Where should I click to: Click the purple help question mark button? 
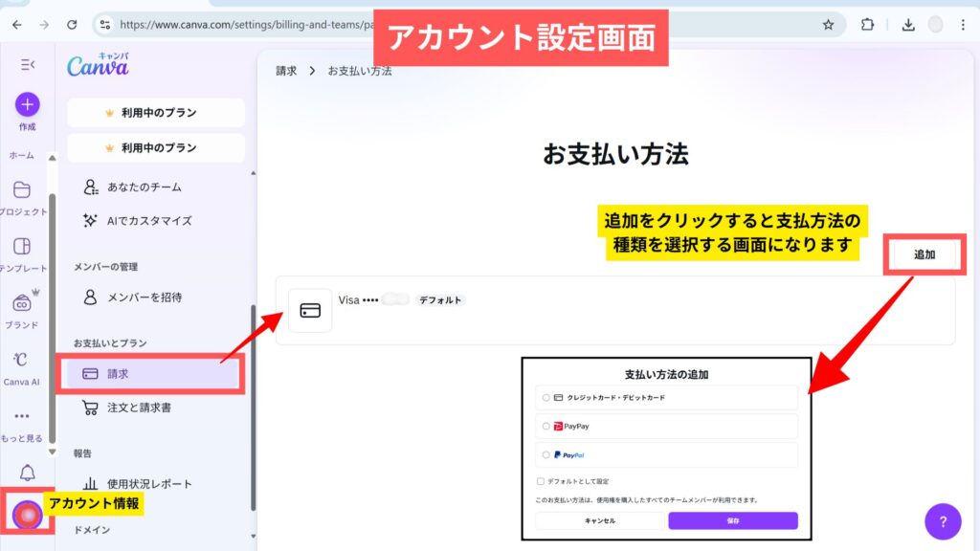pyautogui.click(x=943, y=521)
